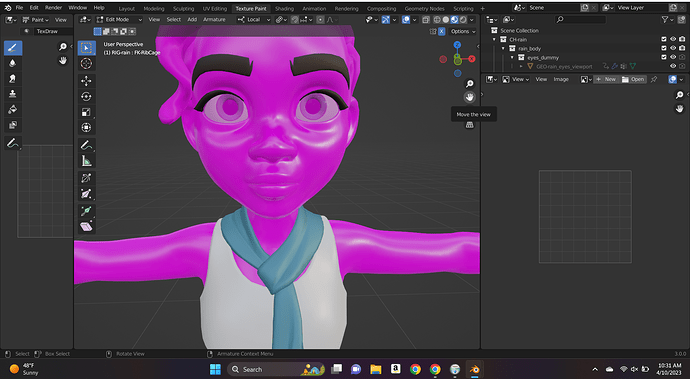The height and width of the screenshot is (379, 690).
Task: Disable CH-rain in renders camera icon
Action: pyautogui.click(x=682, y=39)
